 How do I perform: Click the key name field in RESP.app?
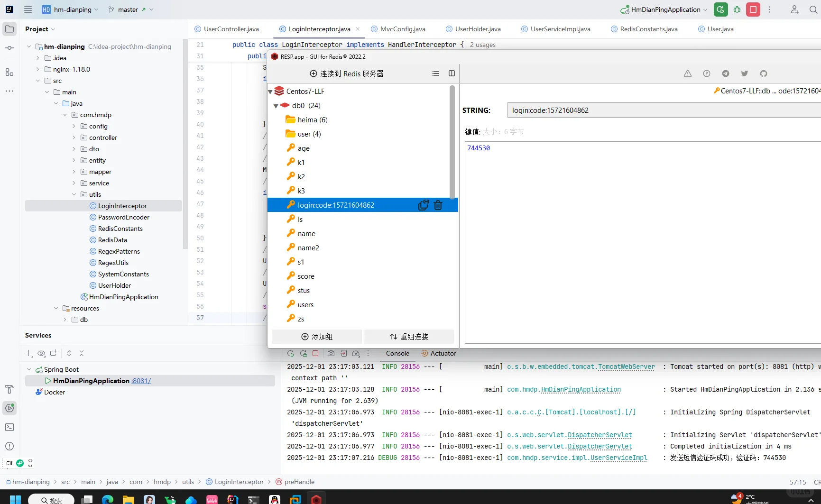[664, 110]
